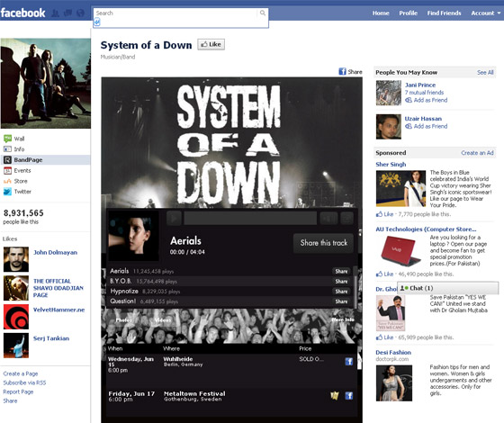Open VelvetHammer logo thumbnail
Viewport: 504px width, 423px height.
click(16, 317)
